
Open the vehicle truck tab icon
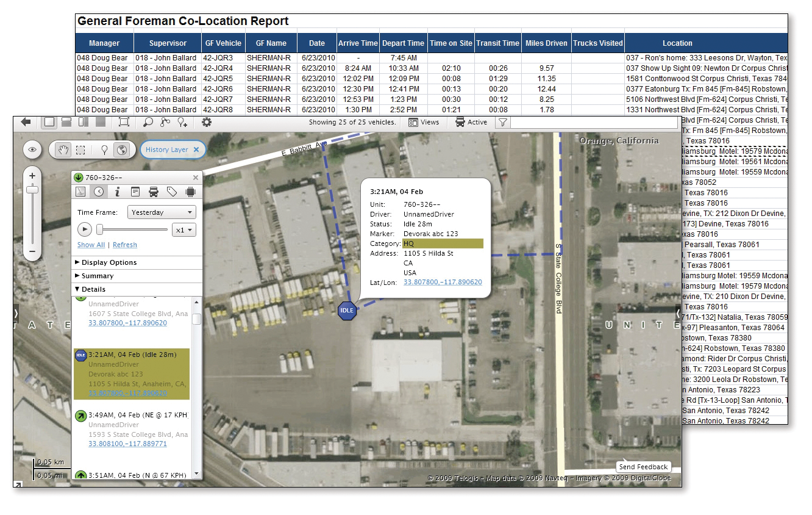(x=154, y=192)
